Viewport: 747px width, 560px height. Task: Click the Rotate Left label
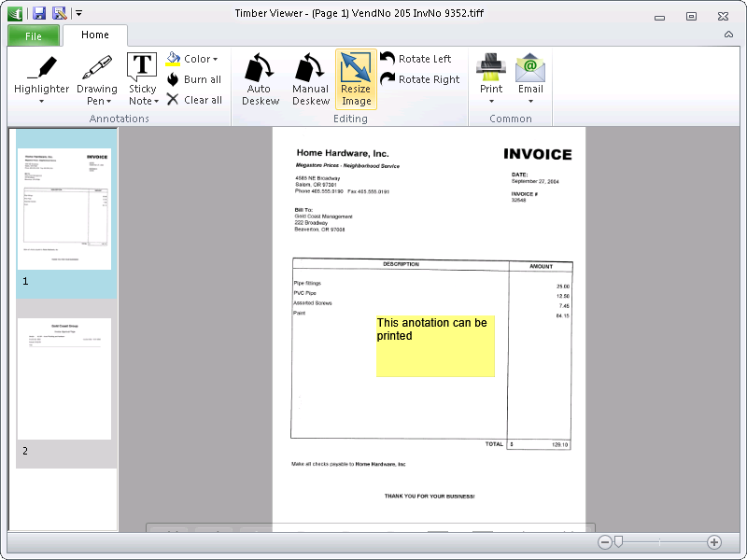point(425,59)
